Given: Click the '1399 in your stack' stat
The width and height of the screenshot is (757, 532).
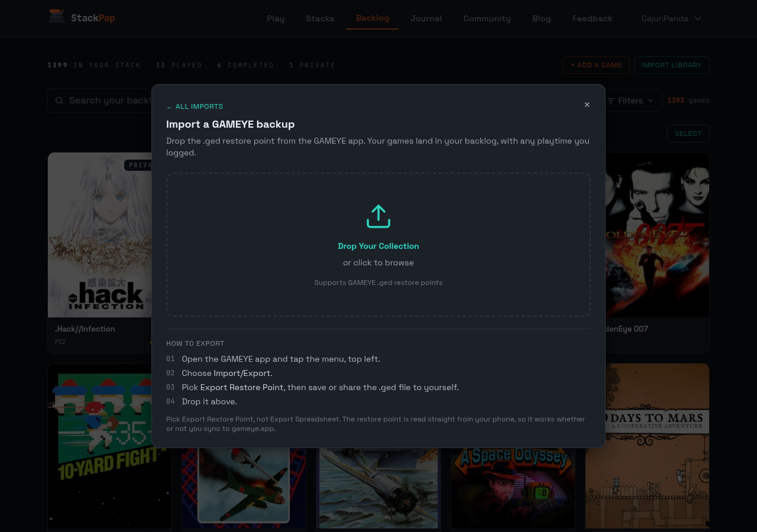Looking at the screenshot, I should coord(94,65).
